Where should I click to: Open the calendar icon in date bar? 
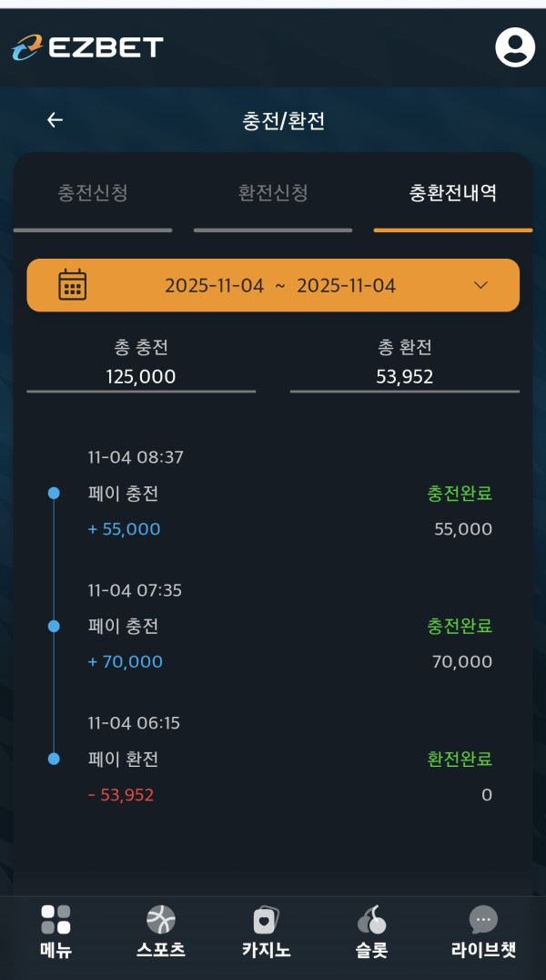[73, 285]
